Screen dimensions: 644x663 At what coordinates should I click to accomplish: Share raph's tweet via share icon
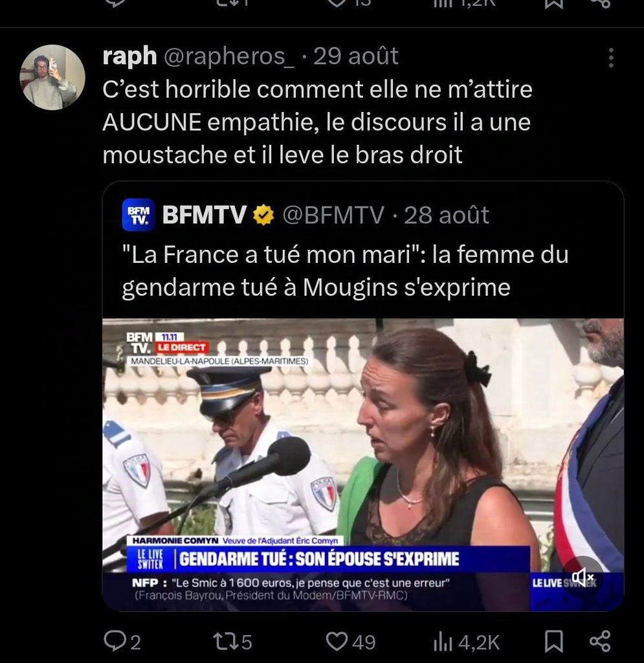pos(600,642)
